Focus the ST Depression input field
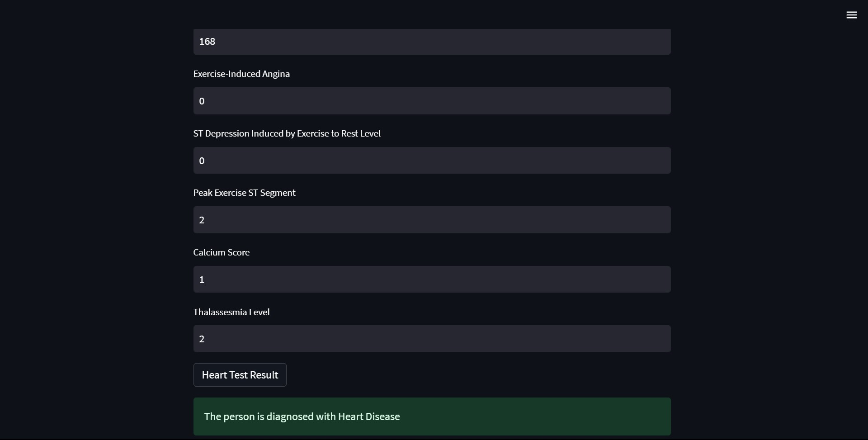Image resolution: width=868 pixels, height=440 pixels. [432, 161]
